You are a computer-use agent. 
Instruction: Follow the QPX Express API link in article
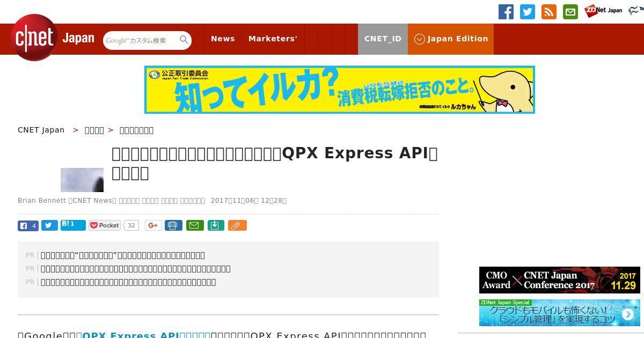(x=144, y=335)
